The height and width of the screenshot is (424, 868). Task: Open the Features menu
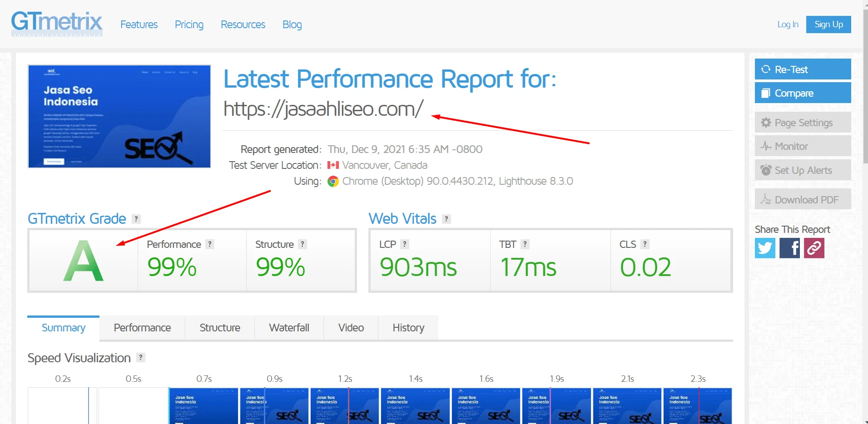139,25
